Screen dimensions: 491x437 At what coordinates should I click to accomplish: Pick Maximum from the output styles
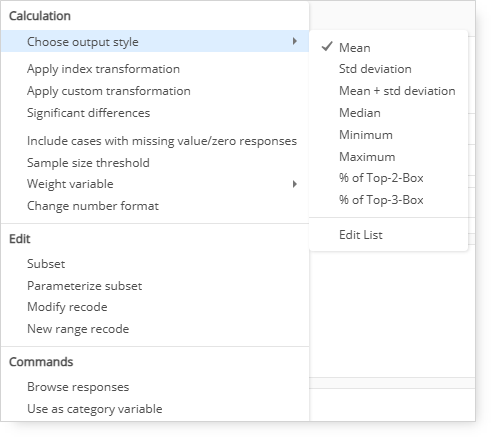[x=367, y=157]
